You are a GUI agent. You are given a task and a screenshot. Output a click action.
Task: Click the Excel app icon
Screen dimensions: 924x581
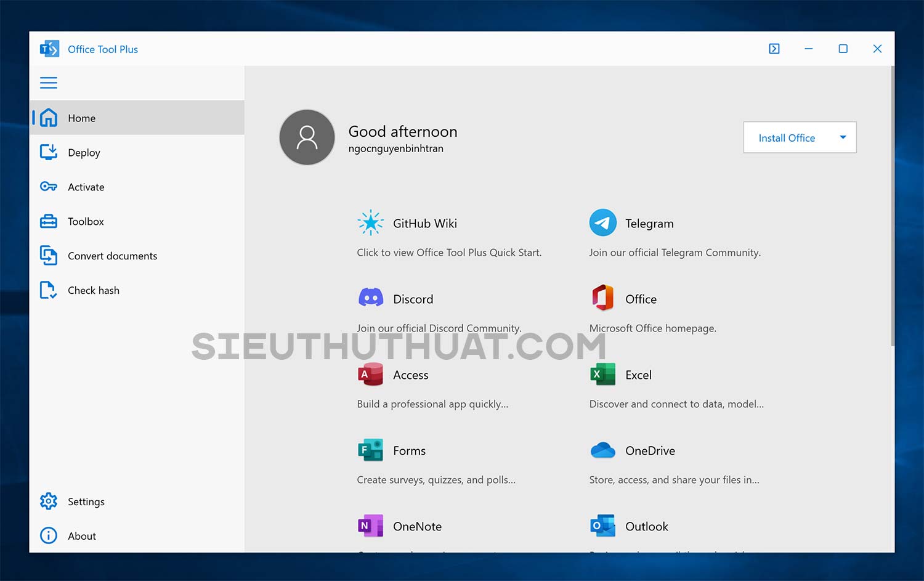(x=603, y=374)
